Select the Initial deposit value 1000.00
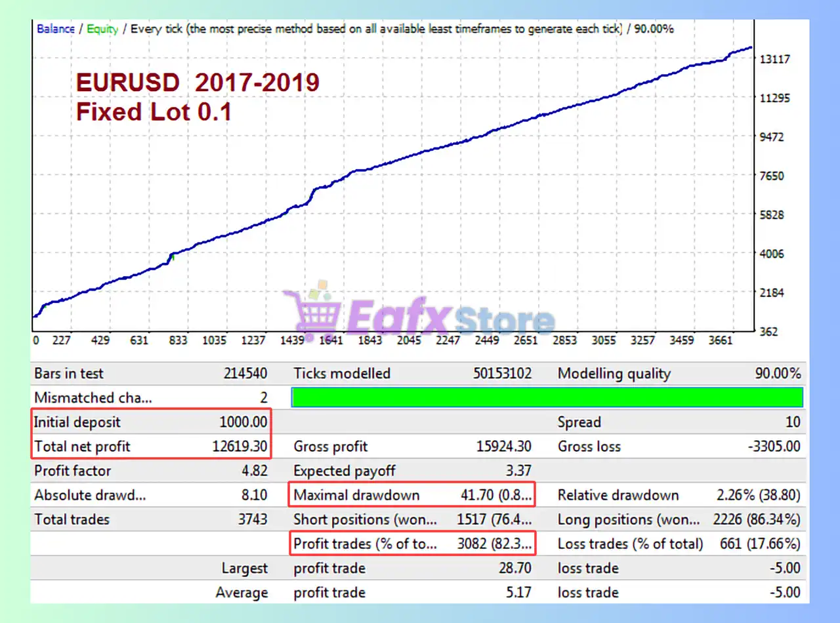Screen dimensions: 840x623 pos(243,422)
